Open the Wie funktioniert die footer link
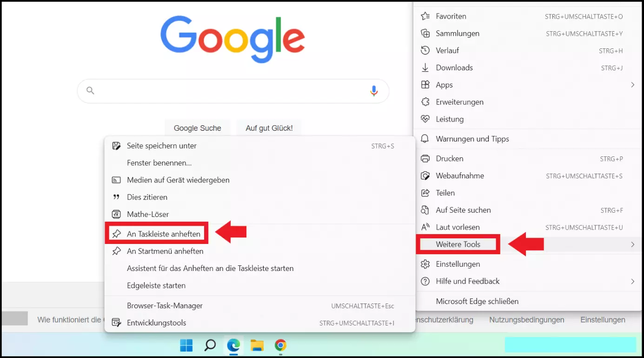The width and height of the screenshot is (644, 358). [70, 320]
